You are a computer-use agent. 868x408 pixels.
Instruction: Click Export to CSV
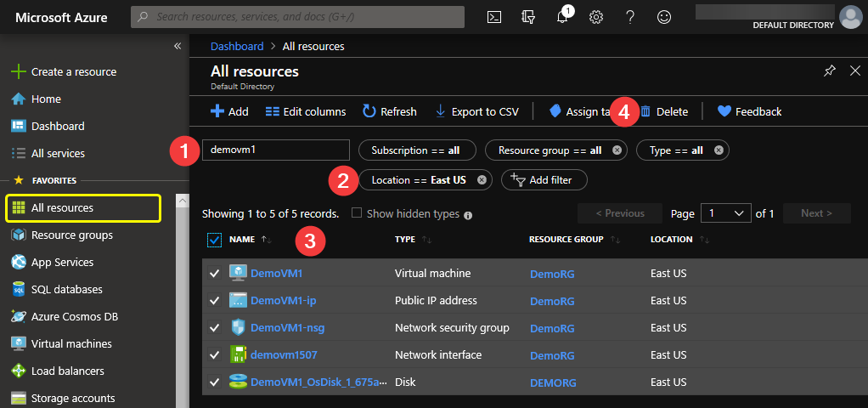click(477, 111)
